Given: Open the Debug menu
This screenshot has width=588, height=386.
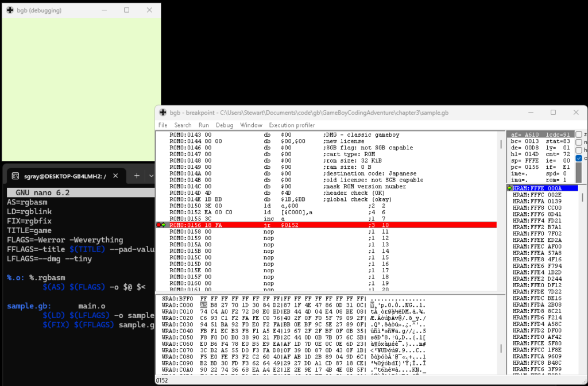Looking at the screenshot, I should click(x=225, y=125).
